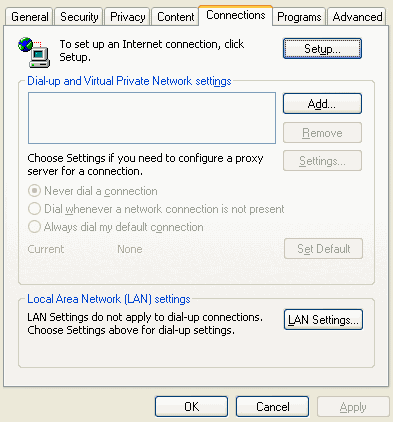Viewport: 393px width, 422px height.
Task: Dismiss the dialog with Cancel
Action: [x=272, y=407]
